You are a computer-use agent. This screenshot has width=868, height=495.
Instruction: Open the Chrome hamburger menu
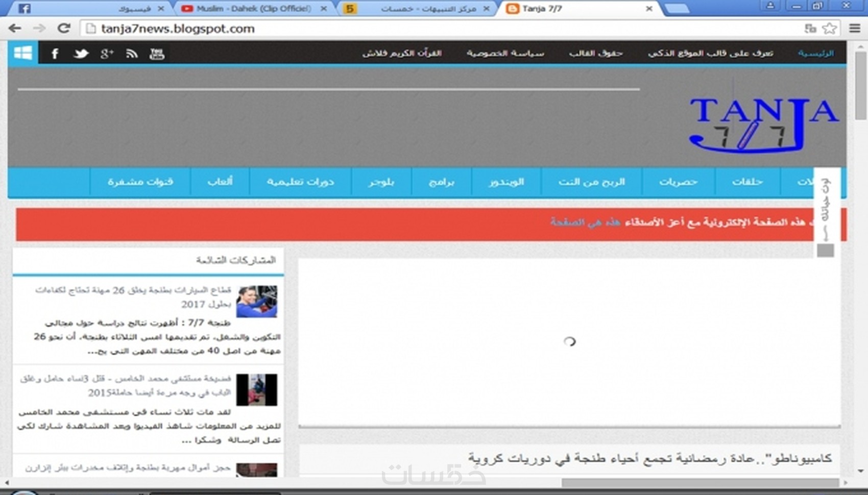[855, 29]
